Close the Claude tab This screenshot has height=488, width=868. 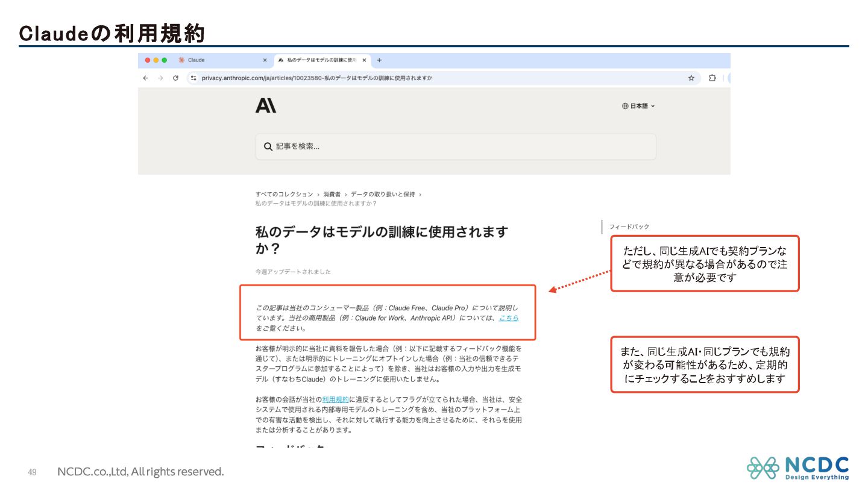pyautogui.click(x=265, y=60)
